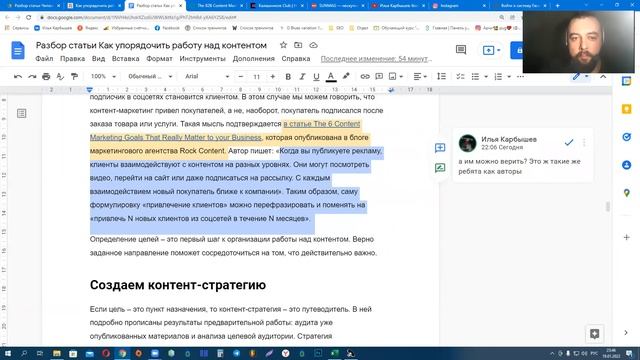This screenshot has width=640, height=360.
Task: Show the document outline
Action: tap(22, 113)
